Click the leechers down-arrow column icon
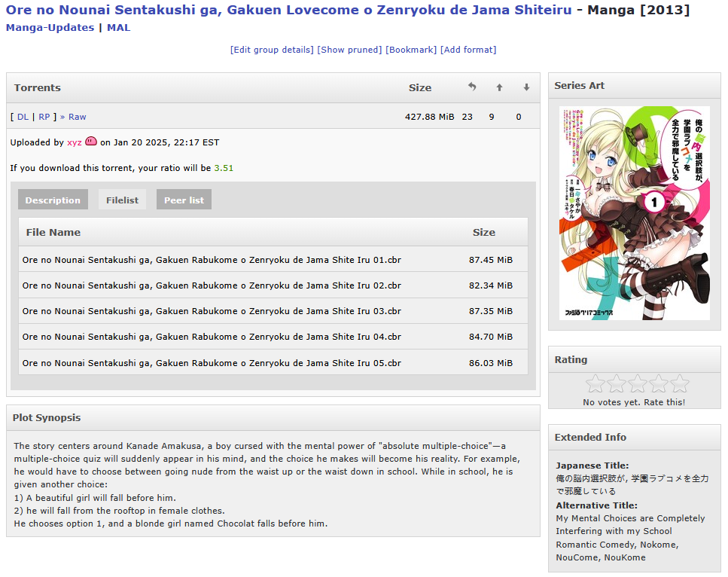Screen dimensions: 728x577 (x=526, y=87)
